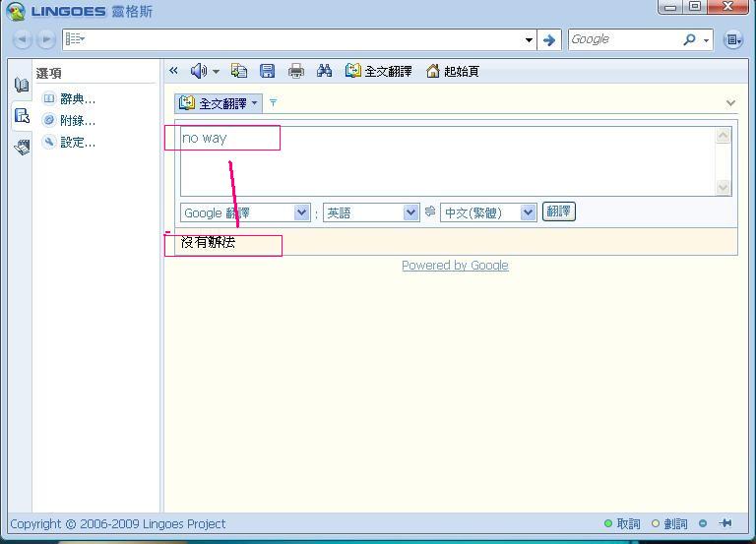Select the dictionary book sidebar icon

pos(22,85)
